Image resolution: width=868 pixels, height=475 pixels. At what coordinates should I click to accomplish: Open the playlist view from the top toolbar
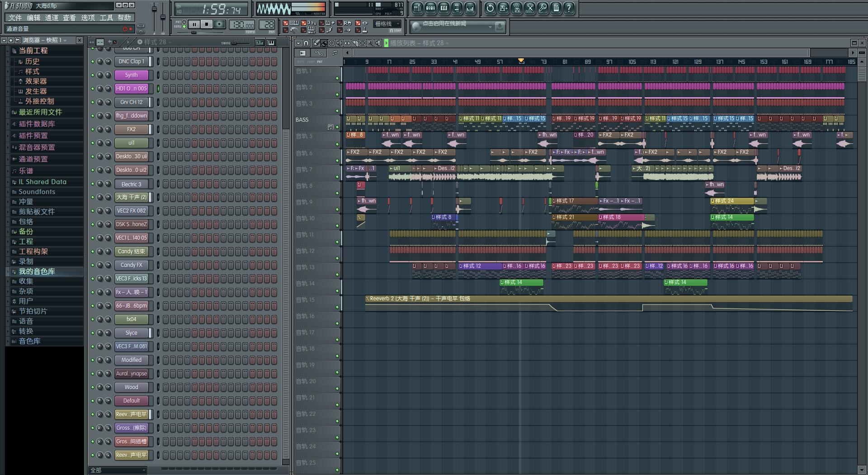point(417,8)
